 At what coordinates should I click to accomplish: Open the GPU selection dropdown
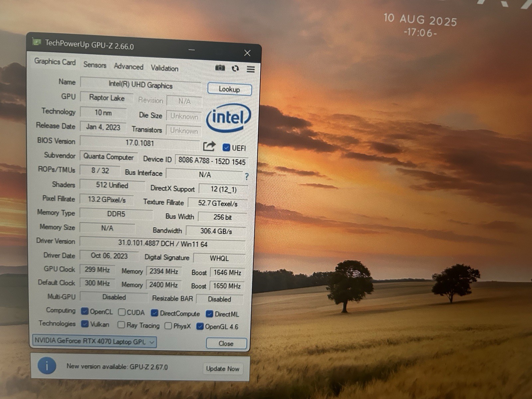(x=94, y=341)
